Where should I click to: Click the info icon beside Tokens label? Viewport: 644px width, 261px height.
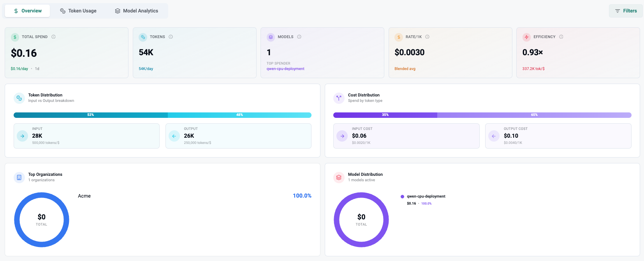171,37
